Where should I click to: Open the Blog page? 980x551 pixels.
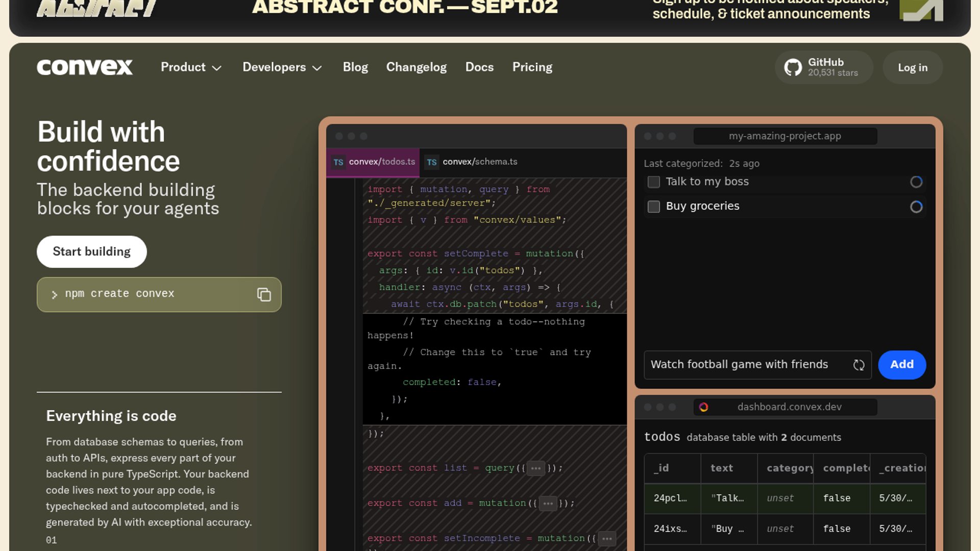coord(355,67)
